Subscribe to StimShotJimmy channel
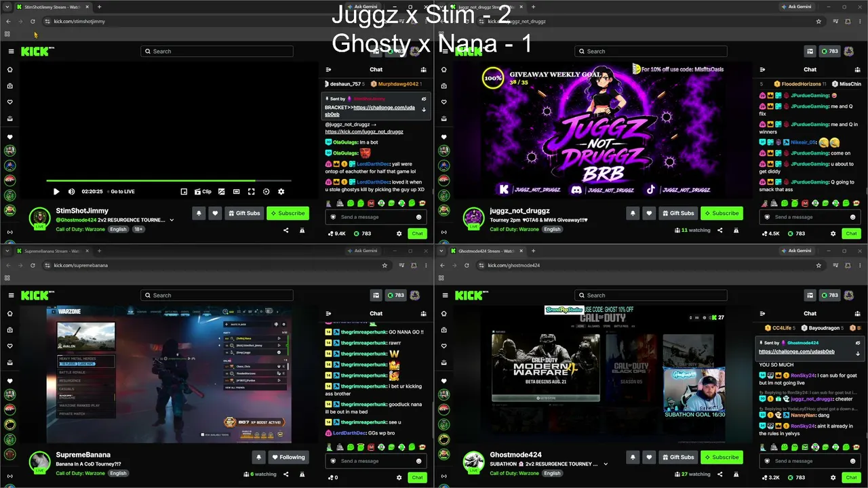 point(288,213)
